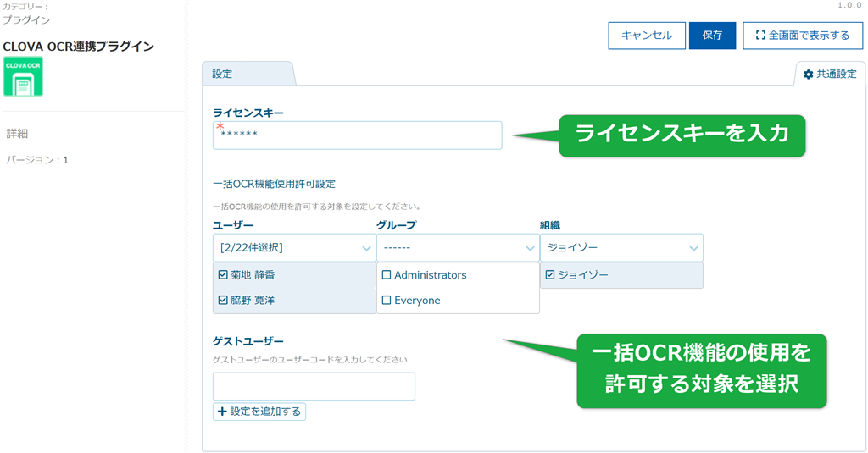Click the 保存 button
This screenshot has width=868, height=453.
point(712,36)
